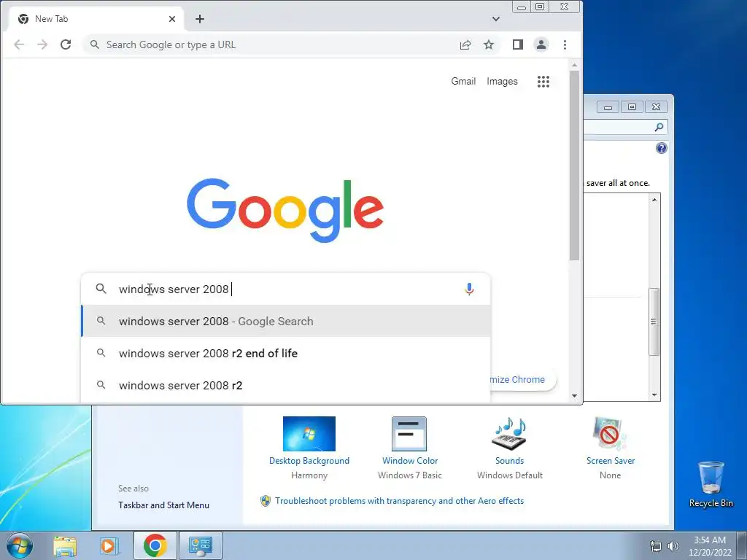Click the Google search text field
Screen dimensions: 747x560
tap(286, 289)
